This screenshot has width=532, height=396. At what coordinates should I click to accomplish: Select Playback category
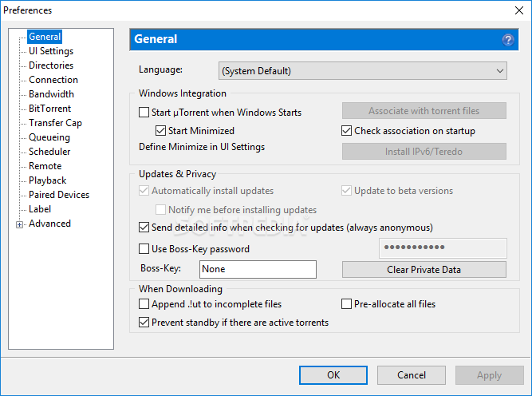(48, 180)
